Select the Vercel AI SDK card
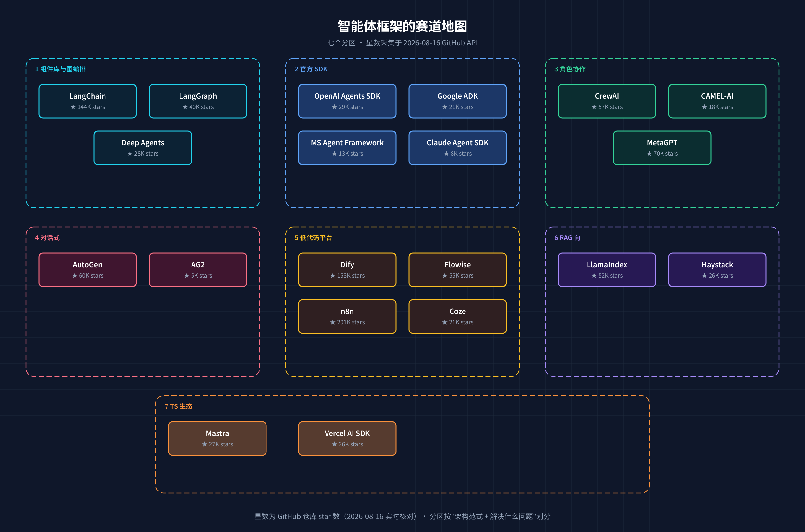The image size is (805, 532). click(x=347, y=438)
